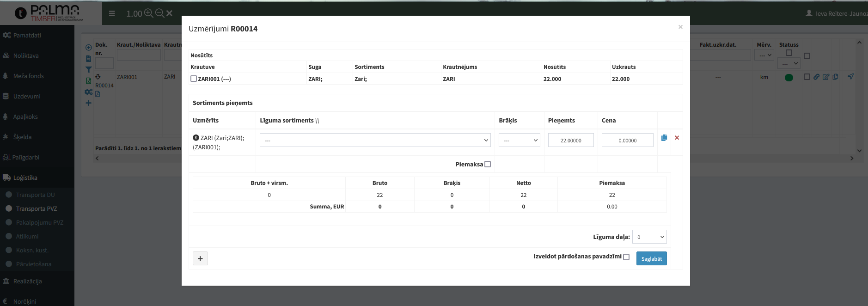Click the filter funnel icon in table
This screenshot has height=306, width=868.
(x=88, y=70)
